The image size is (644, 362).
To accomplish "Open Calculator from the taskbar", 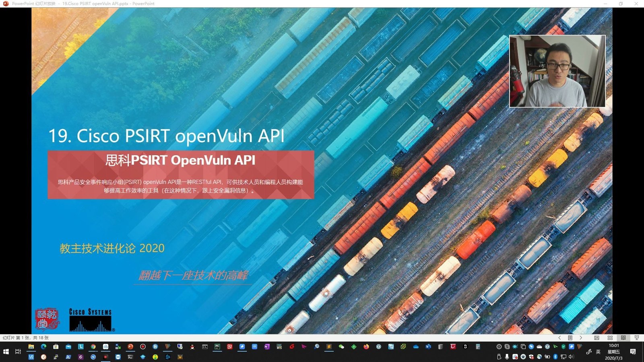I will pos(478,346).
